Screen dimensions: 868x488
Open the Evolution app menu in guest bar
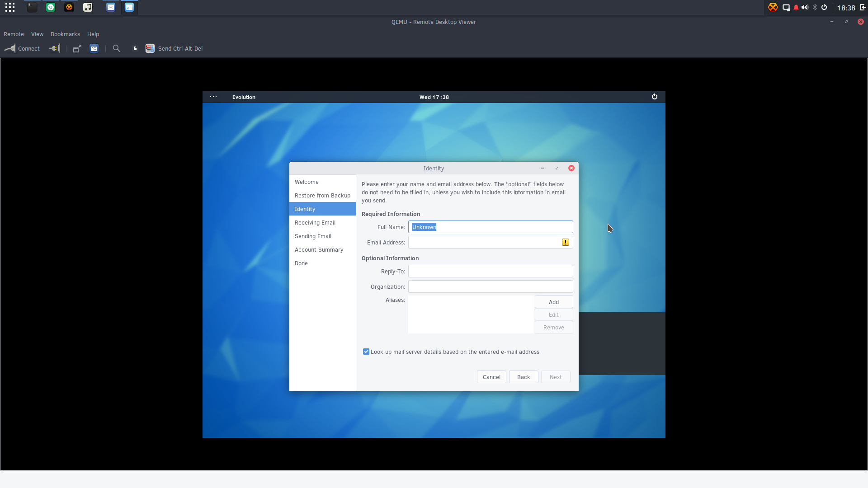click(x=244, y=97)
